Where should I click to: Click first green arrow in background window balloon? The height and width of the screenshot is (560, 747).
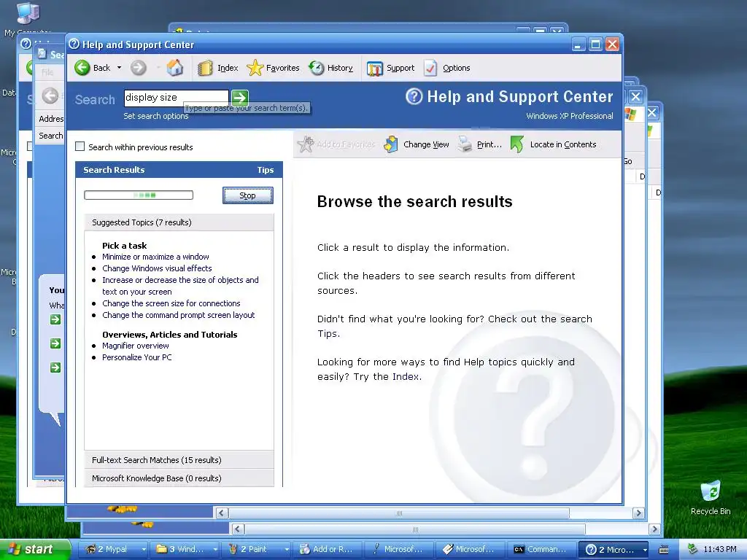(x=55, y=319)
